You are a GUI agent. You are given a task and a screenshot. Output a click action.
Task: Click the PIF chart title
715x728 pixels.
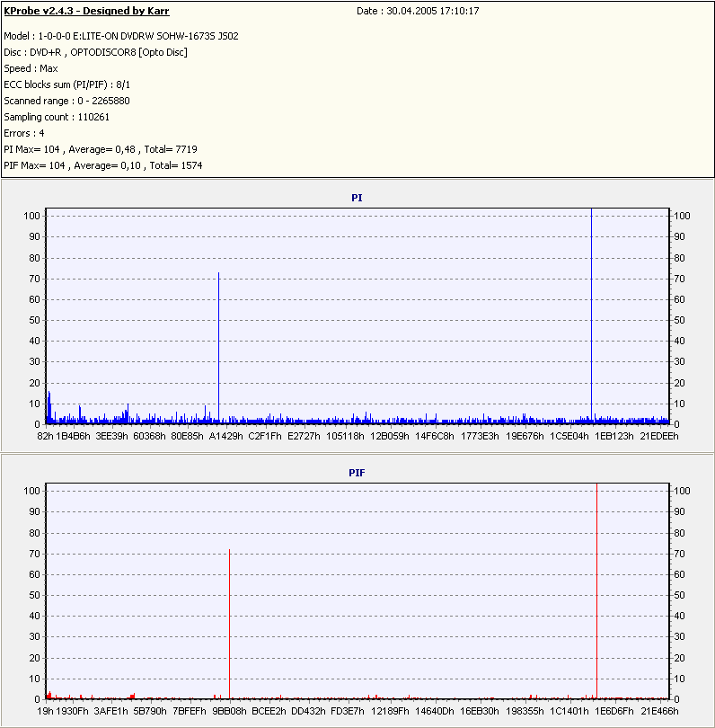pyautogui.click(x=357, y=473)
